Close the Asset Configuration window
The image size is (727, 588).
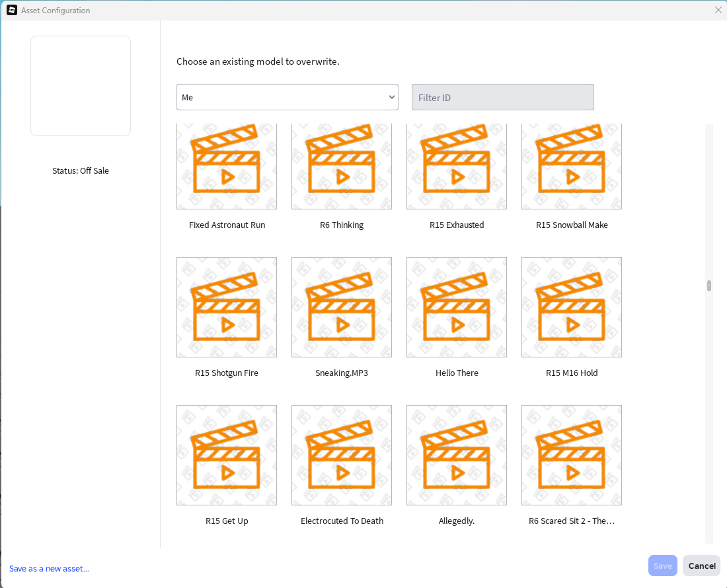click(718, 10)
